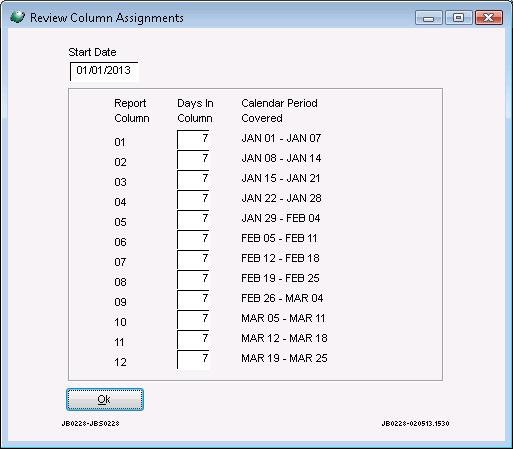Click the 'FEB 19 - FEB 25' period text
This screenshot has height=449, width=513.
[280, 278]
